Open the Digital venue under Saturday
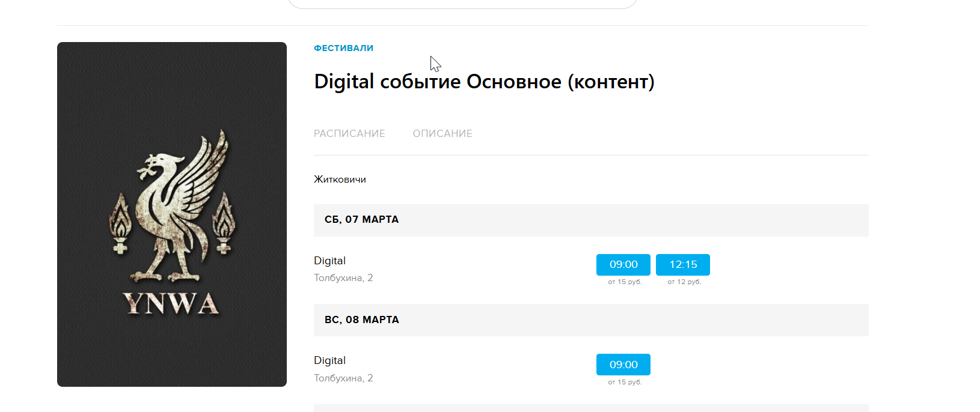The height and width of the screenshot is (412, 980). 329,261
